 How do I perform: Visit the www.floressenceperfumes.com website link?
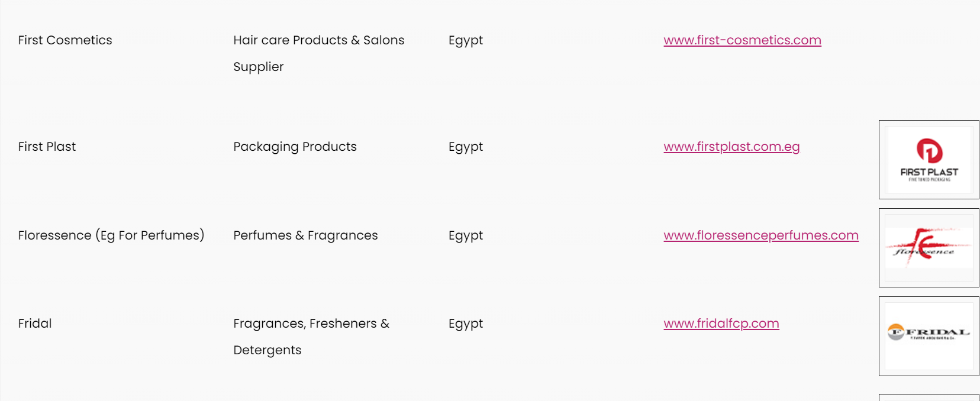coord(761,235)
